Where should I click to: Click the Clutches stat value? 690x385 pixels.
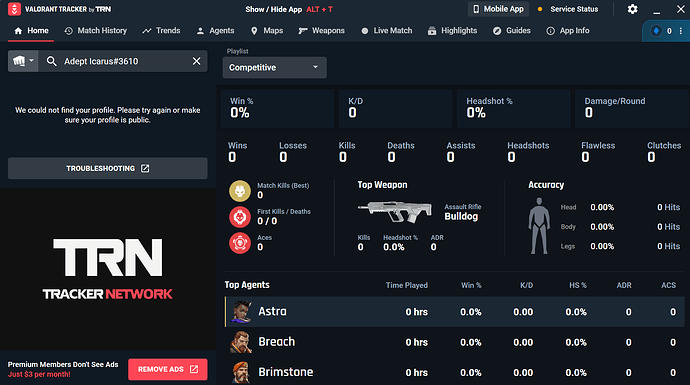[651, 157]
